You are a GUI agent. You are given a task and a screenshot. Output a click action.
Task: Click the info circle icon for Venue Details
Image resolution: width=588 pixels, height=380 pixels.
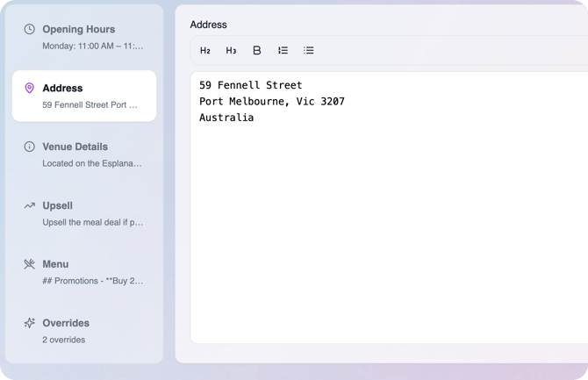pyautogui.click(x=29, y=147)
